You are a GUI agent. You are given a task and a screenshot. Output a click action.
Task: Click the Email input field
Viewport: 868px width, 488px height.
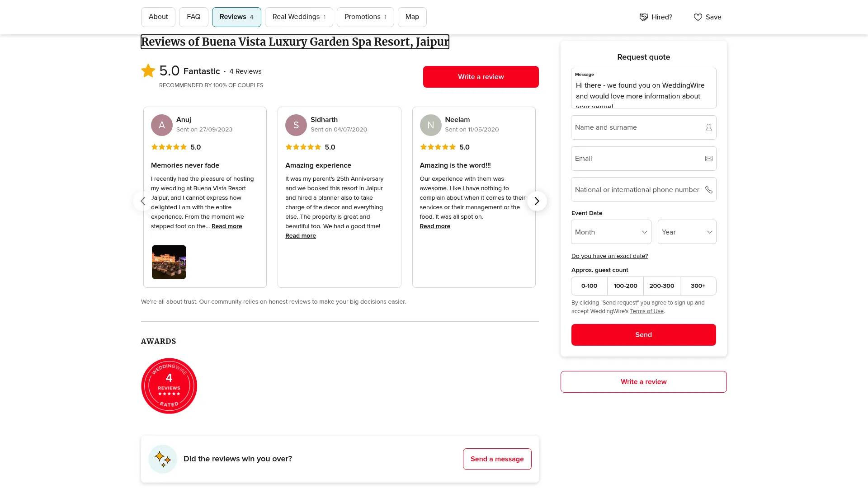pyautogui.click(x=637, y=159)
